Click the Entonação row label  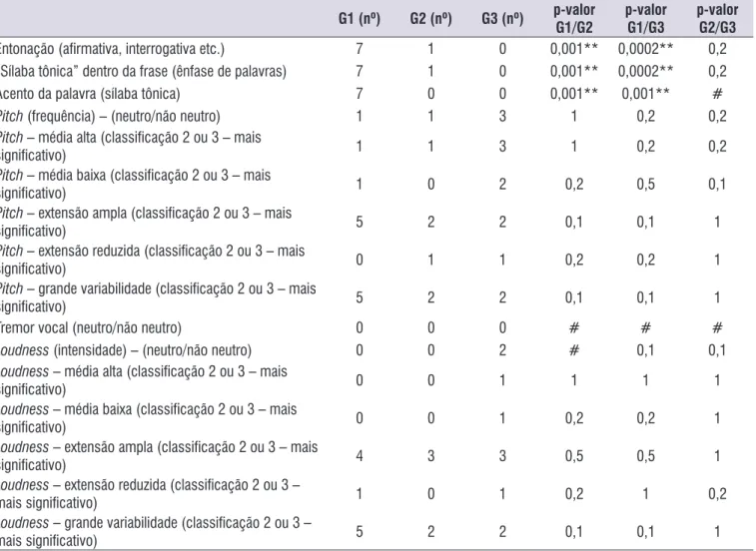tap(112, 49)
